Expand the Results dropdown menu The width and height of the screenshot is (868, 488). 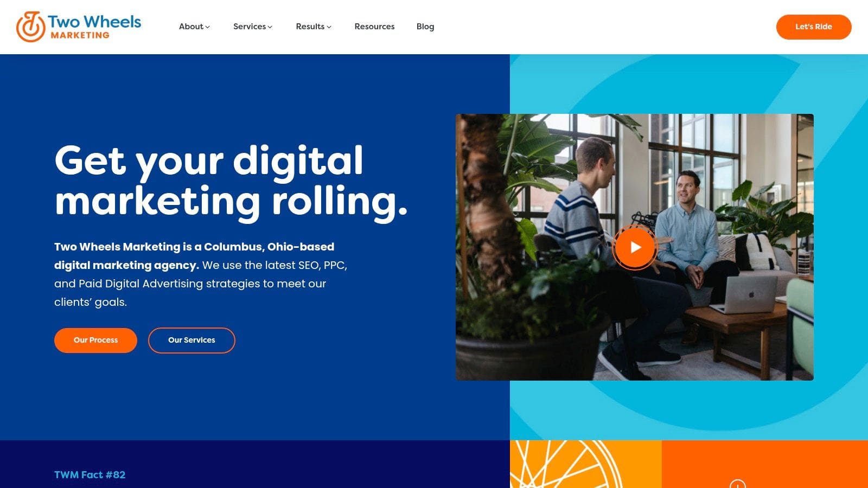coord(314,27)
